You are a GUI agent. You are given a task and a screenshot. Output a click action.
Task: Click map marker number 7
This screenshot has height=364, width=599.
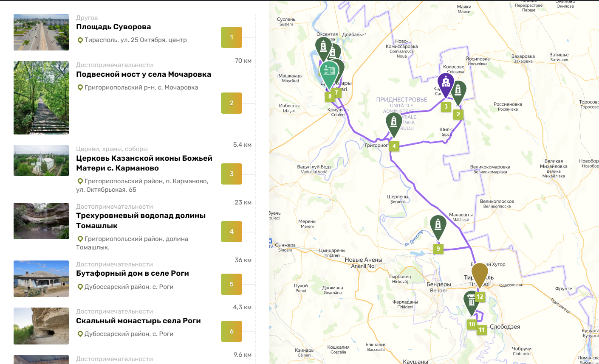pyautogui.click(x=336, y=92)
